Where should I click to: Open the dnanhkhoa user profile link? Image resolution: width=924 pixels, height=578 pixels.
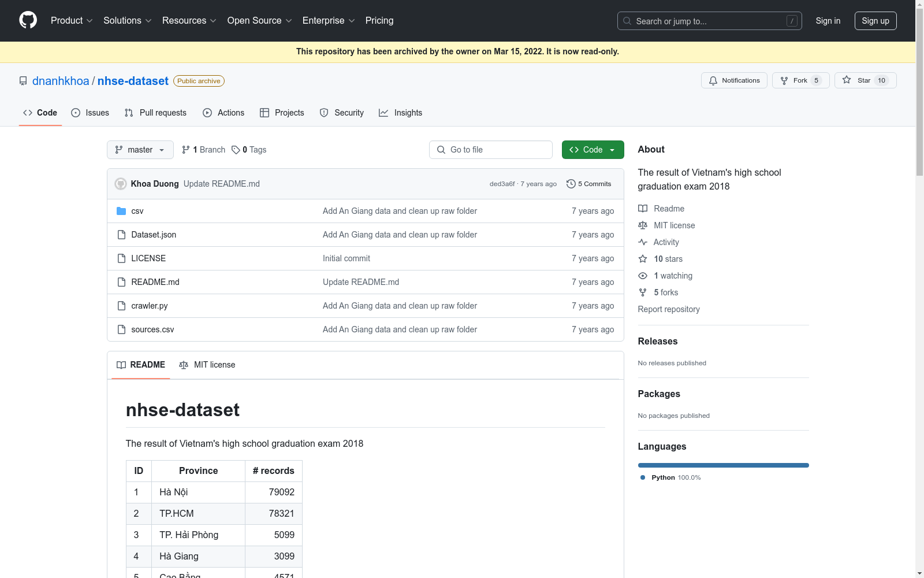coord(61,81)
